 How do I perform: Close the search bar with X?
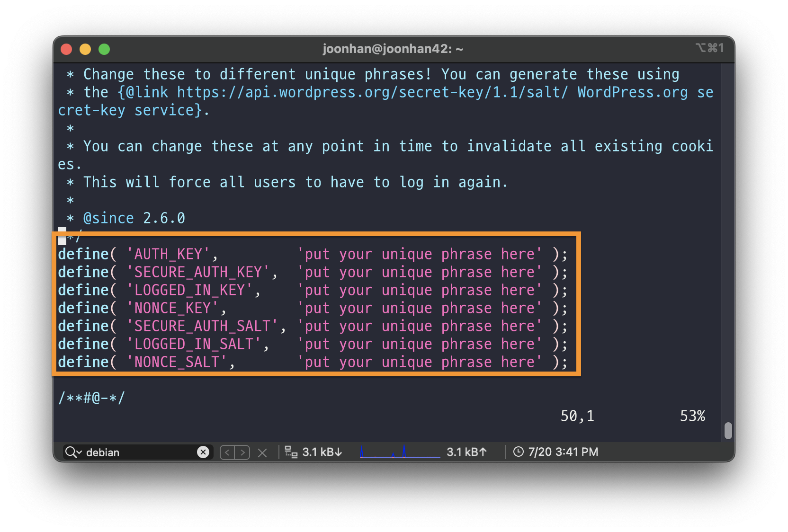[x=262, y=453]
